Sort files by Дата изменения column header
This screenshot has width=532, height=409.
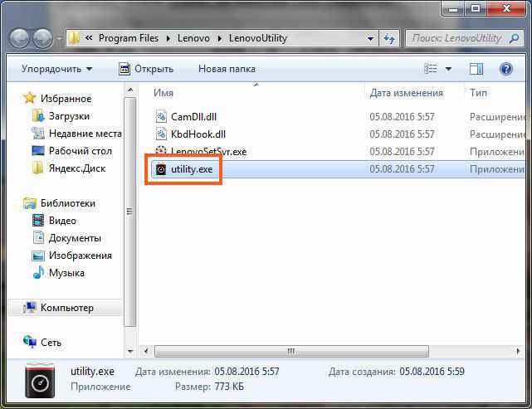point(406,93)
